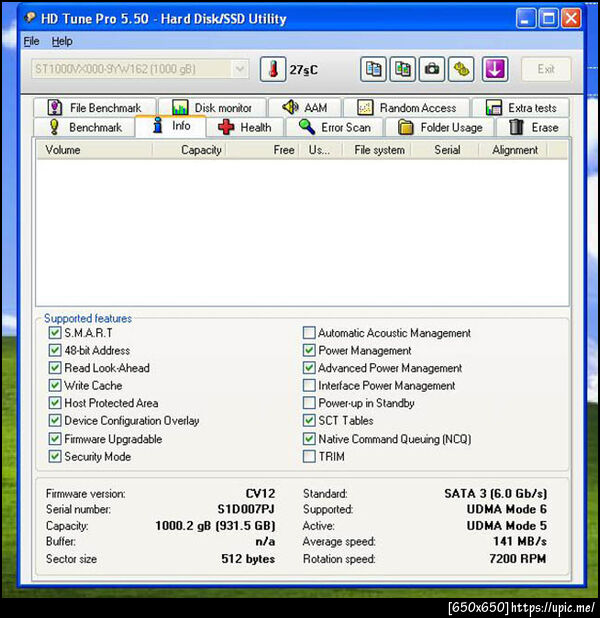Image resolution: width=600 pixels, height=618 pixels.
Task: Switch to the File Benchmark tab
Action: click(x=95, y=107)
